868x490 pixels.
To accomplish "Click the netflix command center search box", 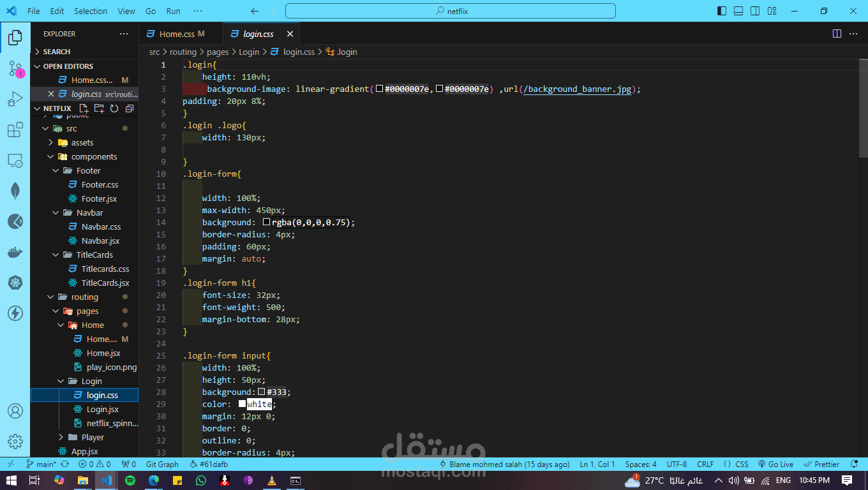I will 451,11.
